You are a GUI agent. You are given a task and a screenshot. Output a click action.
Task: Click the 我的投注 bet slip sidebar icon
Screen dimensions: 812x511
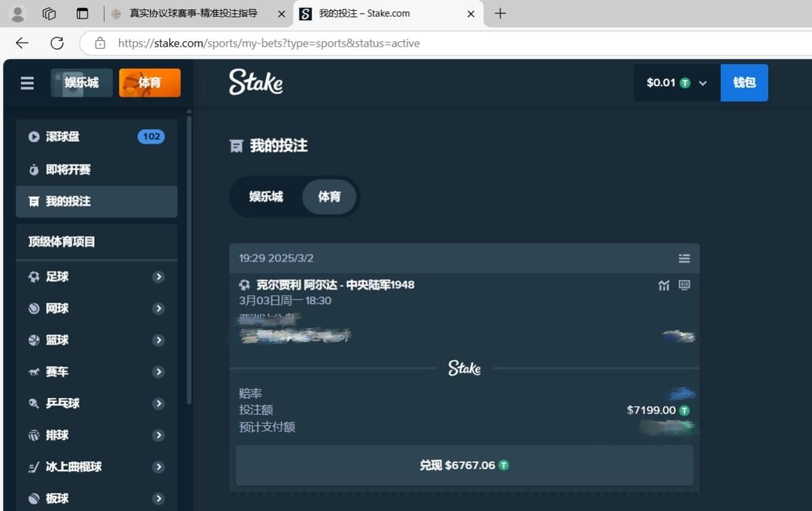pyautogui.click(x=34, y=202)
